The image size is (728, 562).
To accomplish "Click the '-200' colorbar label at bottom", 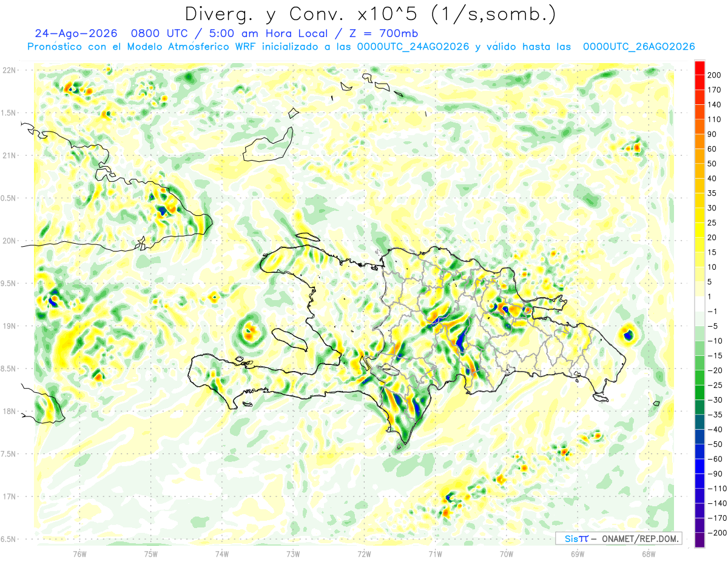I will click(716, 534).
